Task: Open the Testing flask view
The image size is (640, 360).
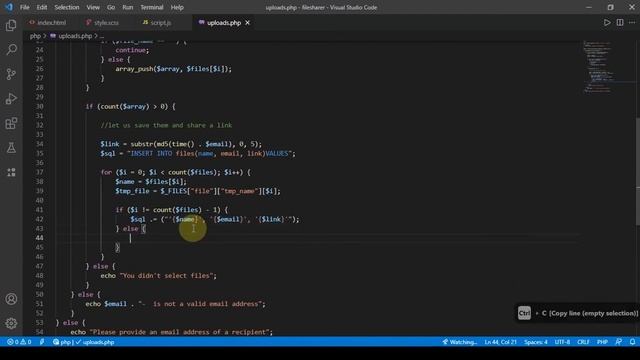Action: [x=11, y=148]
